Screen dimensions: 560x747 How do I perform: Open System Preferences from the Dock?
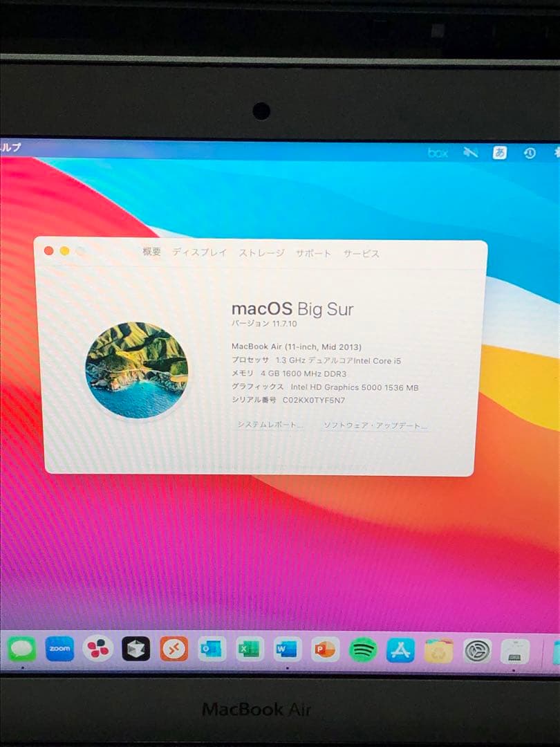[x=477, y=651]
